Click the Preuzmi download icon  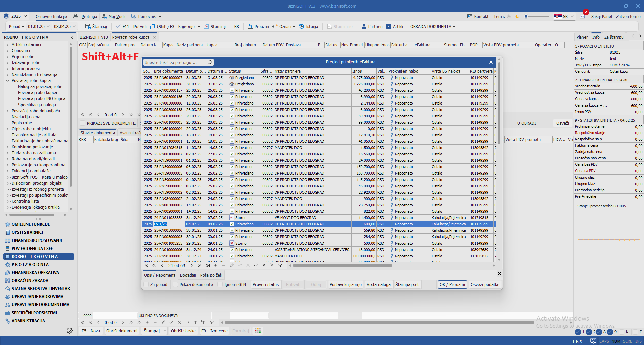point(250,26)
